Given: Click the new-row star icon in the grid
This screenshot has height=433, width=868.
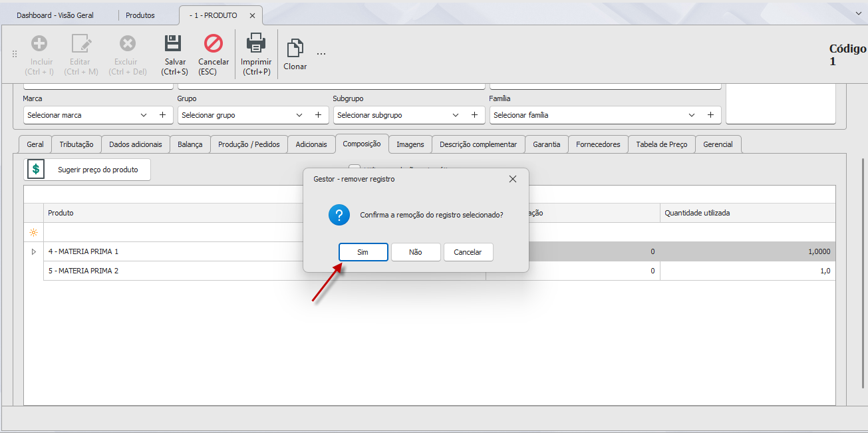Looking at the screenshot, I should click(x=33, y=232).
